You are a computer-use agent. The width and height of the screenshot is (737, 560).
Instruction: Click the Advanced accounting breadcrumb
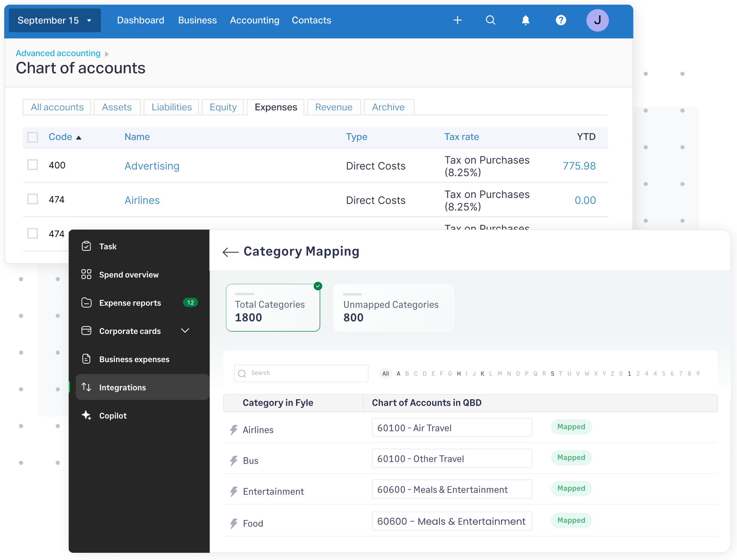[x=58, y=53]
